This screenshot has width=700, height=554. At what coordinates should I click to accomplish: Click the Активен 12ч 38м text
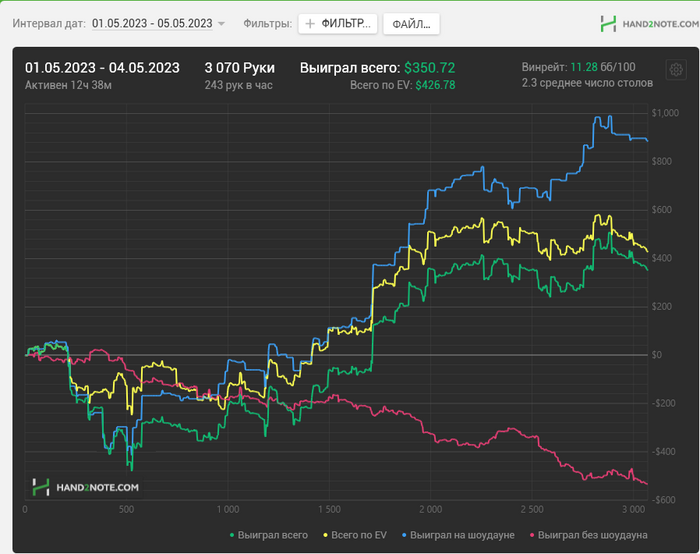tap(68, 85)
